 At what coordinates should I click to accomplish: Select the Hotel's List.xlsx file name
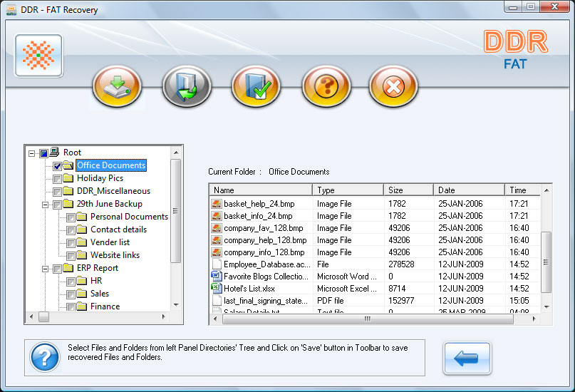click(249, 289)
